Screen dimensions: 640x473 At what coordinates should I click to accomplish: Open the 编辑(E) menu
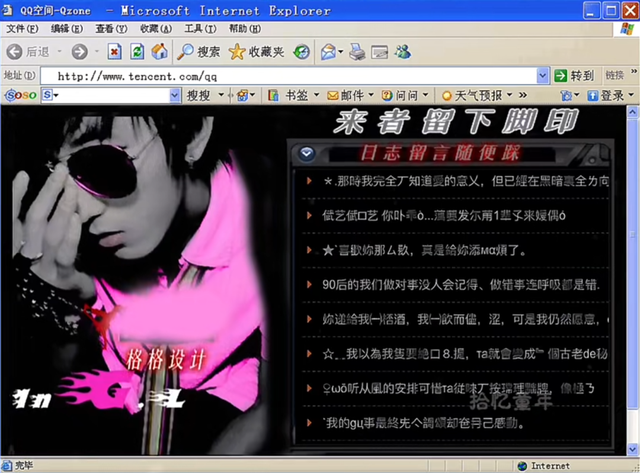tap(67, 29)
